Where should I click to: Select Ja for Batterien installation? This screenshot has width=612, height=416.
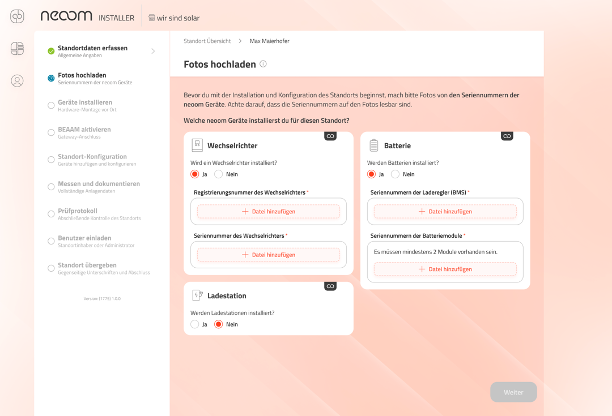[x=371, y=174]
